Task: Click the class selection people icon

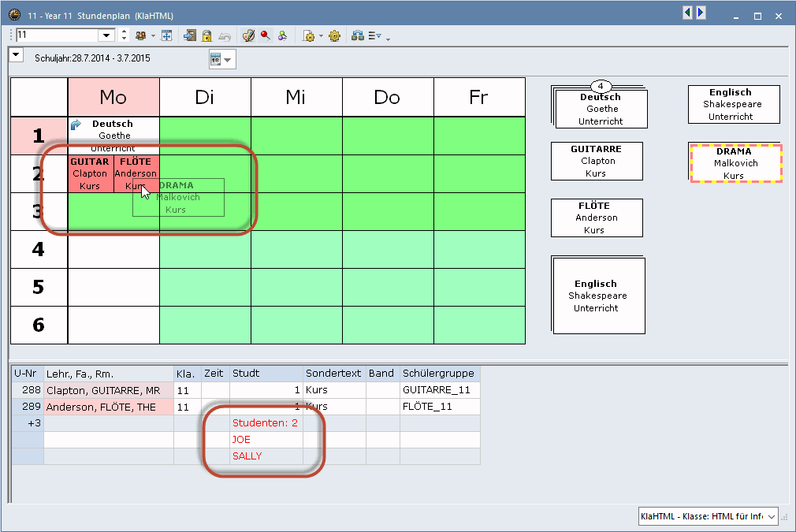Action: click(x=140, y=35)
